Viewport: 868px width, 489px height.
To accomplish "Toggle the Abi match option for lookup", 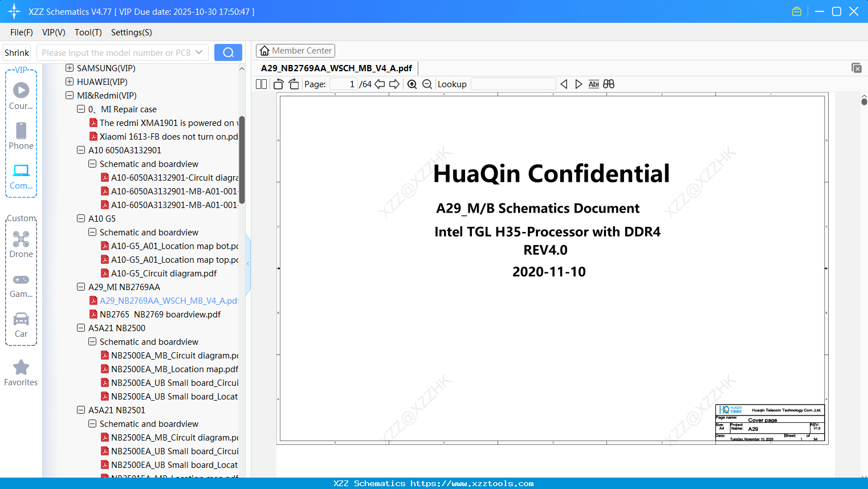I will [594, 84].
